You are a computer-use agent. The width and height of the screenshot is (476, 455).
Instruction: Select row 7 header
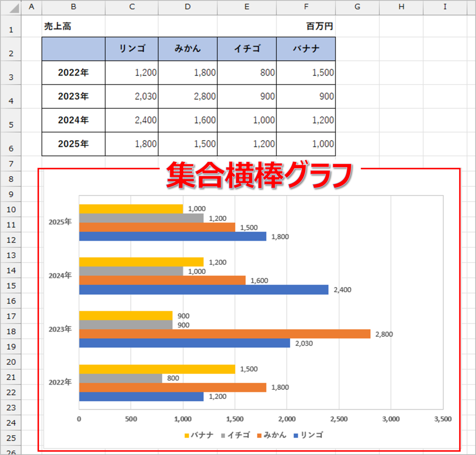point(11,164)
